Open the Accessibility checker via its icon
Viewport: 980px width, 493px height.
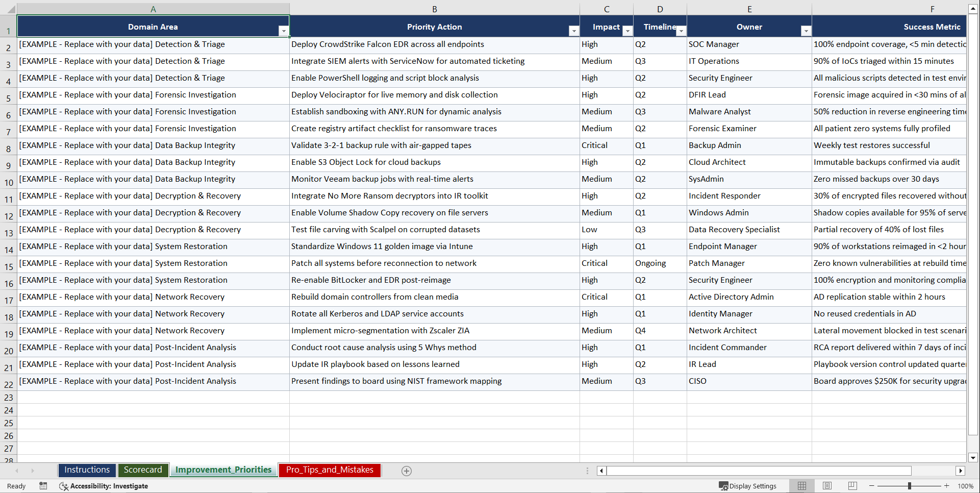64,486
